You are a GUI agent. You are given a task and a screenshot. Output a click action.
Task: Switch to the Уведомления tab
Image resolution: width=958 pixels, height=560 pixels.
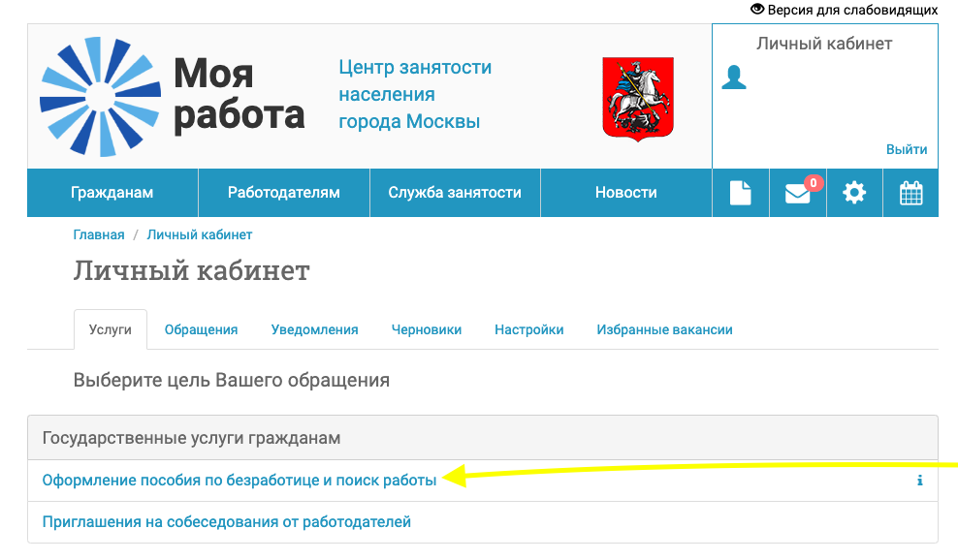pyautogui.click(x=315, y=329)
